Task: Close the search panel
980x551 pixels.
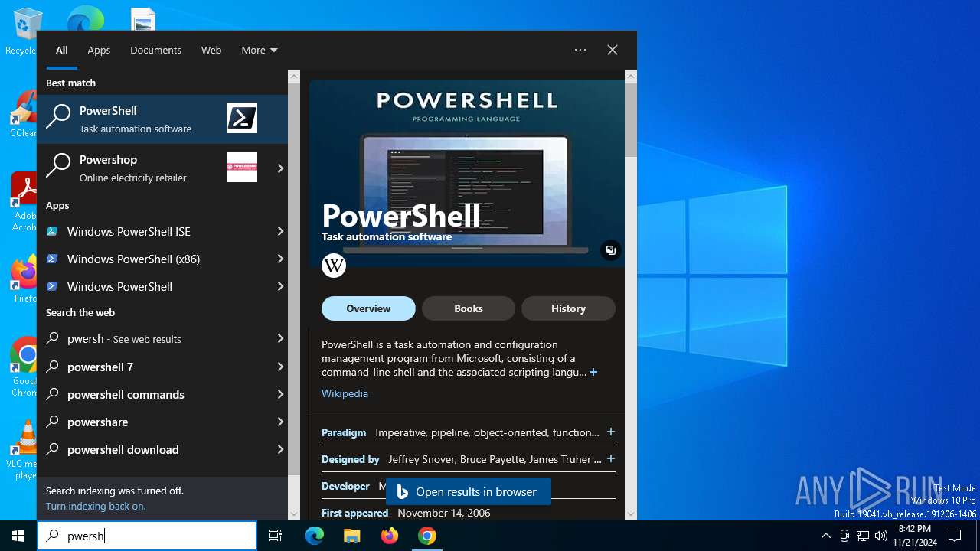Action: 612,50
